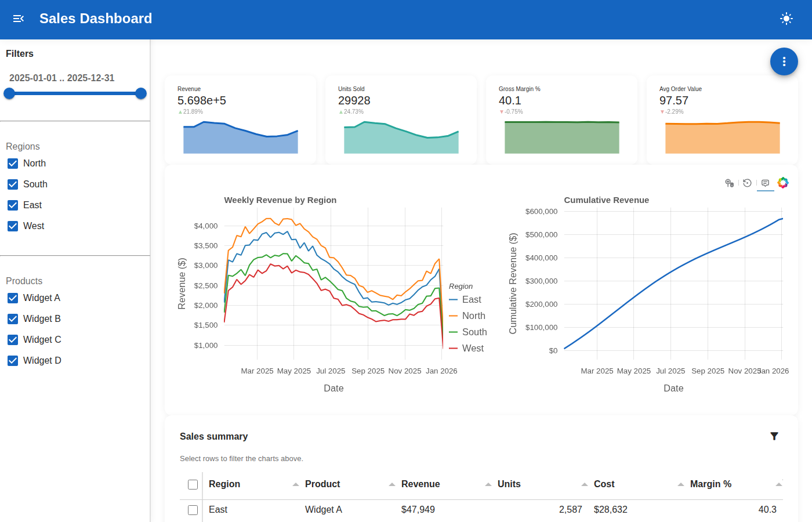This screenshot has height=522, width=812.
Task: Click the South legend entry
Action: (468, 332)
